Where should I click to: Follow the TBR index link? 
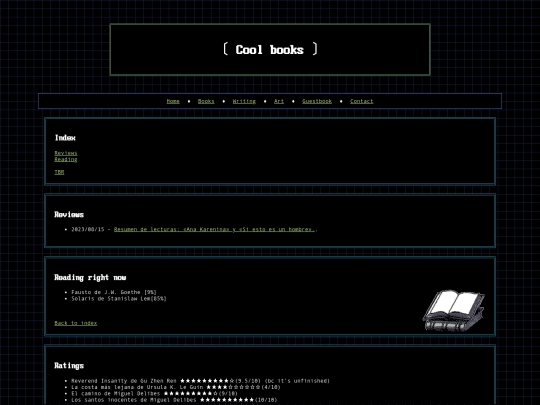coord(59,172)
